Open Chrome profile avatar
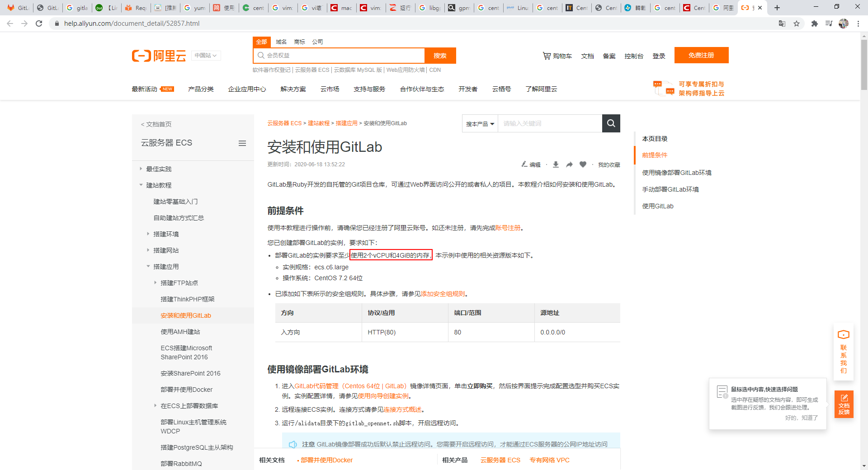 (844, 23)
